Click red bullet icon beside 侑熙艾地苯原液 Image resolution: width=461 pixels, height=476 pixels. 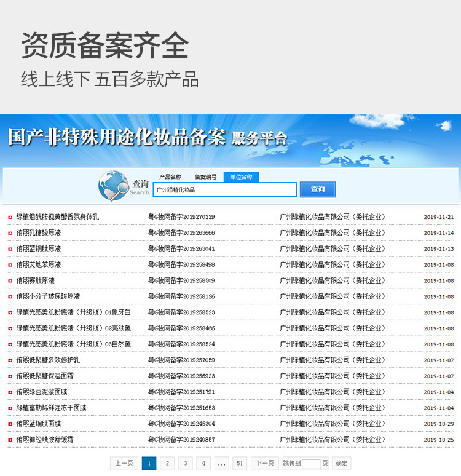click(x=10, y=264)
